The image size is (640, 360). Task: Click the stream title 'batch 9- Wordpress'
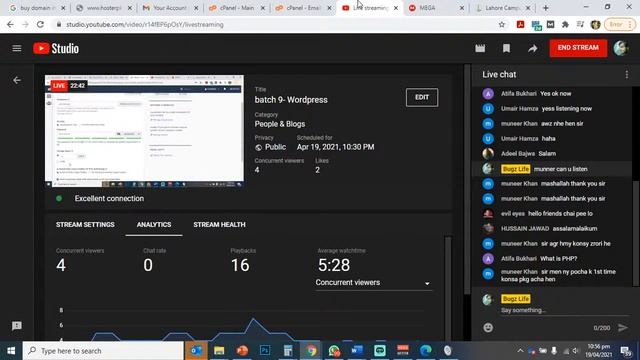(291, 100)
